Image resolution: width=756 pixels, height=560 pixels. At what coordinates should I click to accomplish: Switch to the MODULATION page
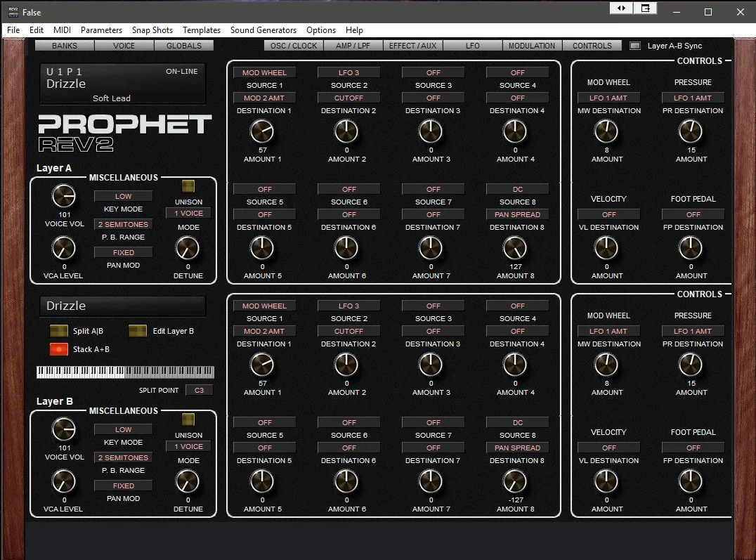pyautogui.click(x=532, y=46)
